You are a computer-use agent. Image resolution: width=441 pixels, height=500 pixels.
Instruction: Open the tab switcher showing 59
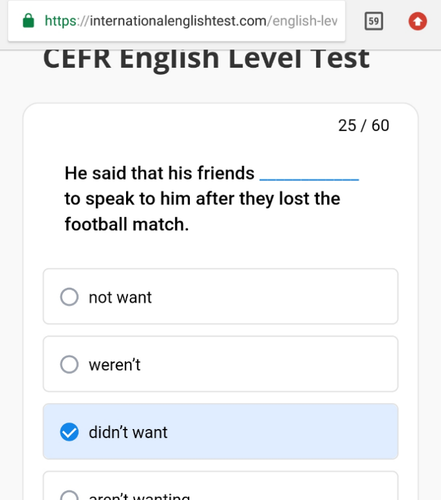374,21
